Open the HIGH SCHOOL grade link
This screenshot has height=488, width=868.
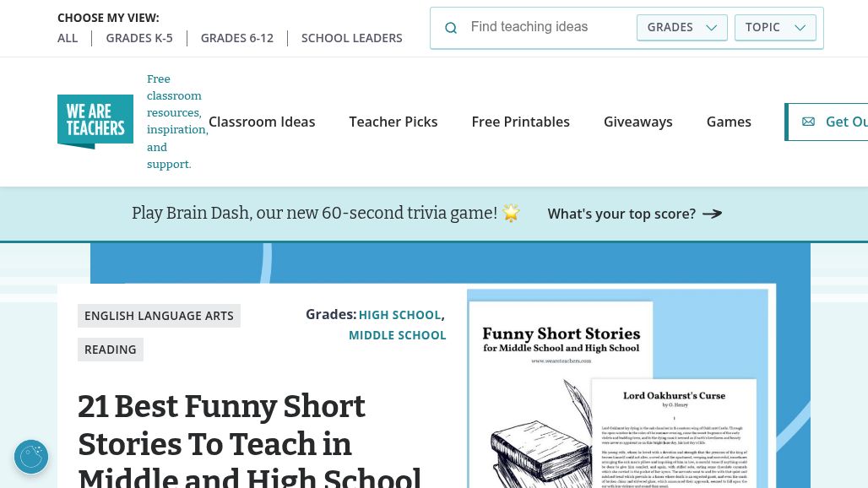399,315
